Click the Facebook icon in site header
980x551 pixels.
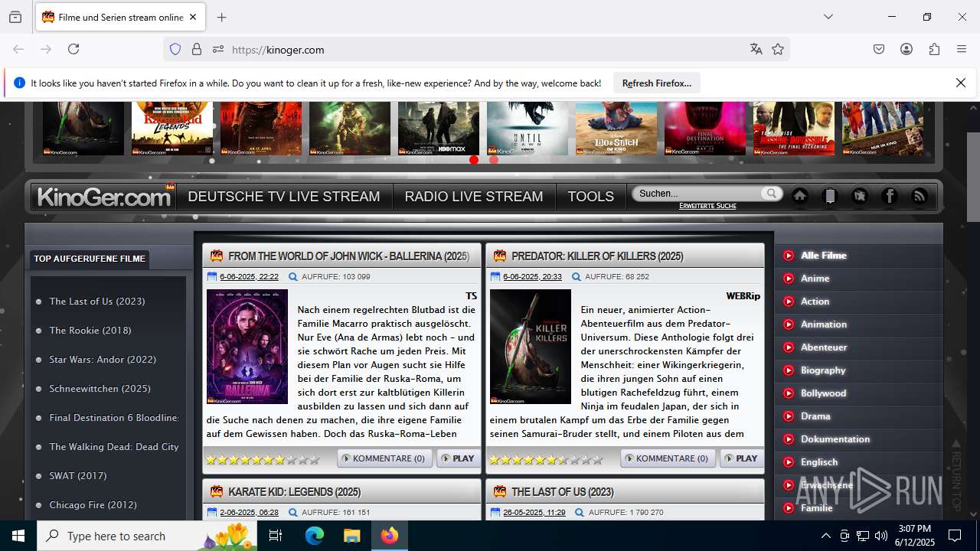tap(890, 196)
